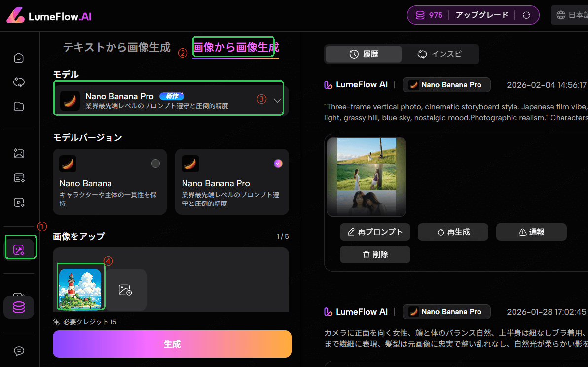Click the refresh credits icon beside アップグレード
588x367 pixels.
[x=526, y=15]
